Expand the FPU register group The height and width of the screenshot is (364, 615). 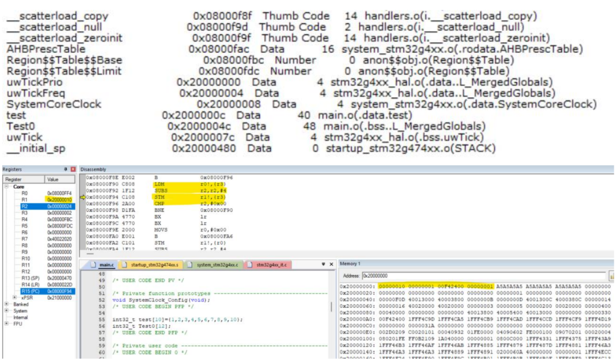coord(7,324)
